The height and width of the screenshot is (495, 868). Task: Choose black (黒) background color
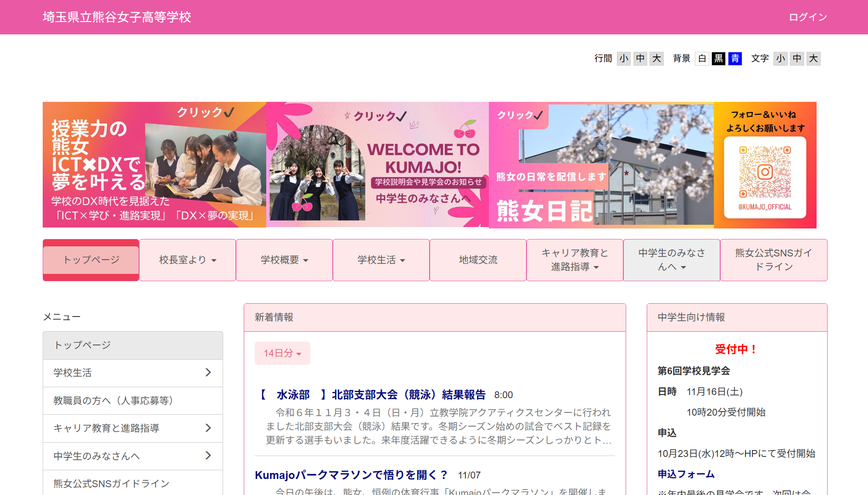pyautogui.click(x=718, y=58)
